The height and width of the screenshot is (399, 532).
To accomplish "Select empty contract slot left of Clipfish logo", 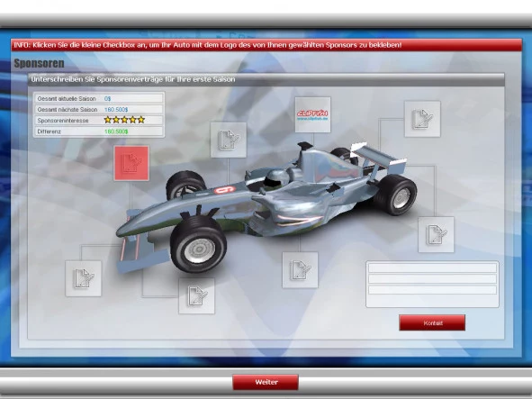I will click(x=229, y=140).
